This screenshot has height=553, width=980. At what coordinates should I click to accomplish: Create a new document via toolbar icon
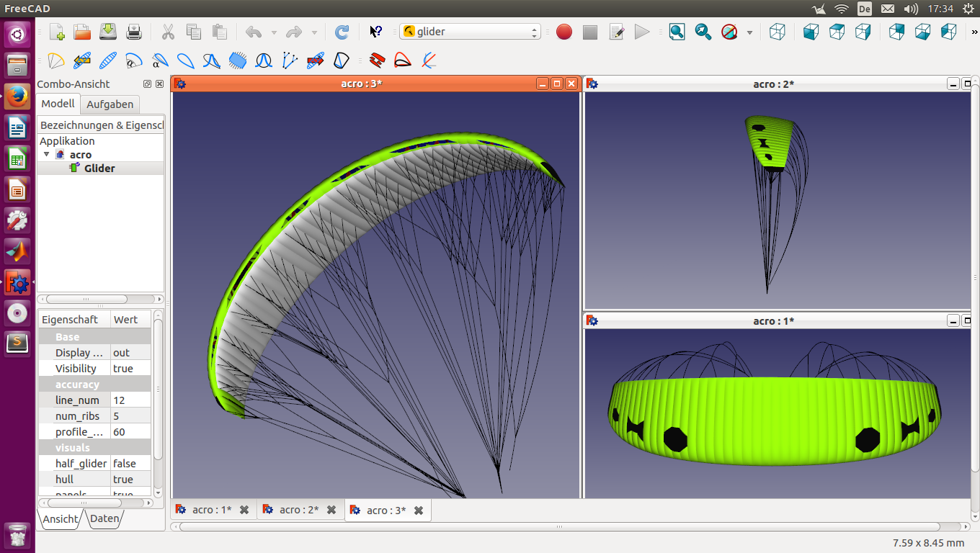tap(57, 32)
